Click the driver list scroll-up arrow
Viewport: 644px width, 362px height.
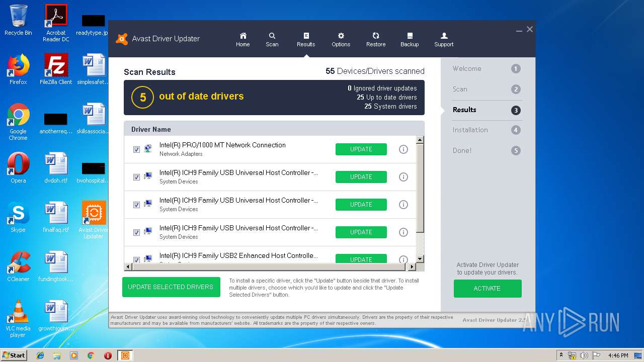pos(420,140)
